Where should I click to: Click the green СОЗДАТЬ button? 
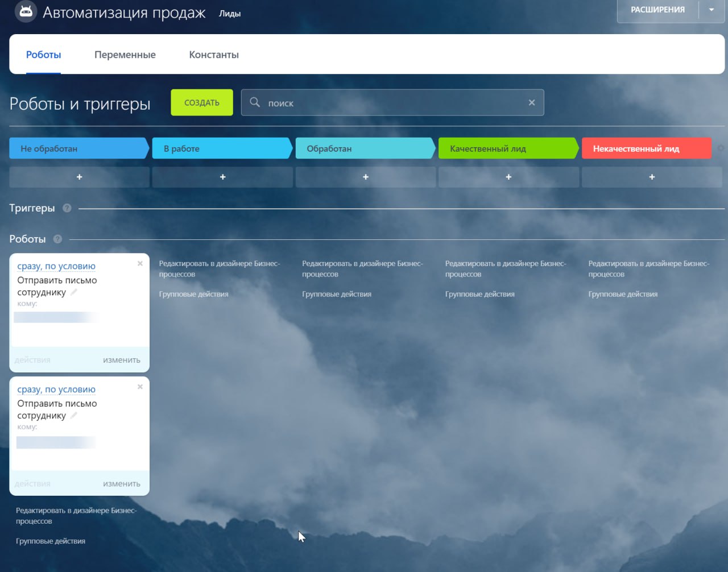(202, 102)
